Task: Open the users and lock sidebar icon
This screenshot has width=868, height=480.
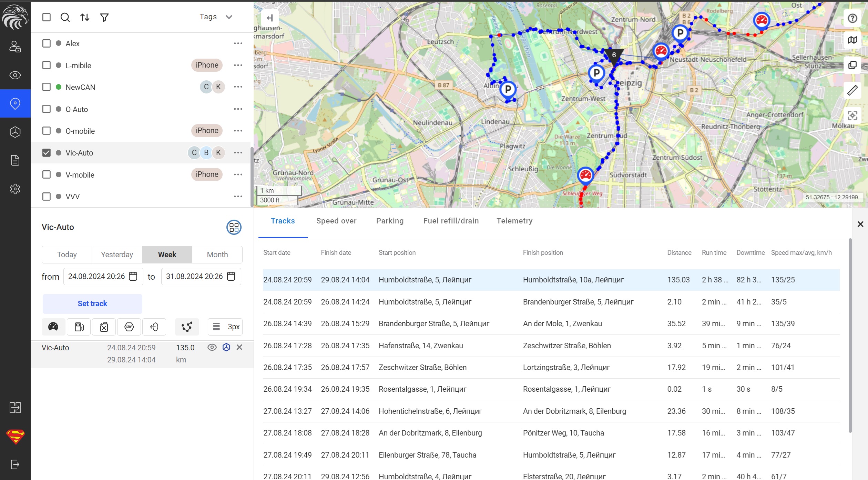Action: [x=15, y=46]
